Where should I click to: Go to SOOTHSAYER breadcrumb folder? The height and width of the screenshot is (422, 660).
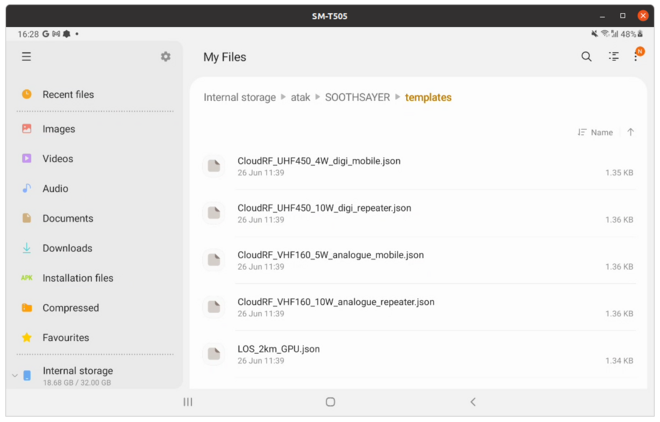coord(357,98)
